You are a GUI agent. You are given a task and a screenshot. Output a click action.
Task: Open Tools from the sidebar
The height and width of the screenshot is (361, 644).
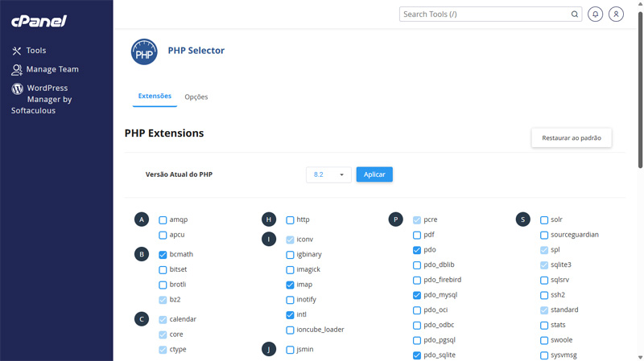[x=29, y=51]
